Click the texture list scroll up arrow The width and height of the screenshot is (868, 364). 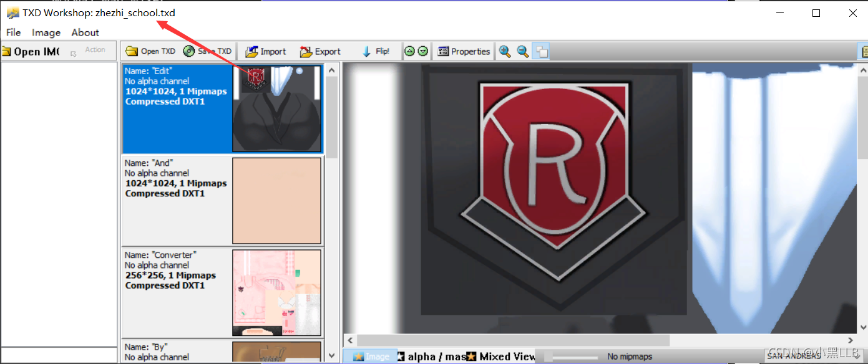pyautogui.click(x=331, y=69)
